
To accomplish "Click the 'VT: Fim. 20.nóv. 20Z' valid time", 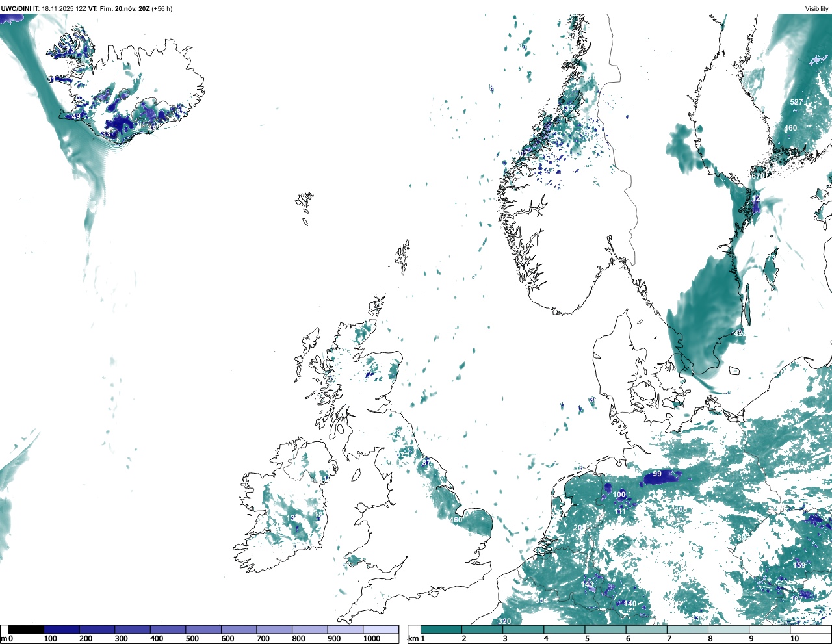I will [x=118, y=8].
